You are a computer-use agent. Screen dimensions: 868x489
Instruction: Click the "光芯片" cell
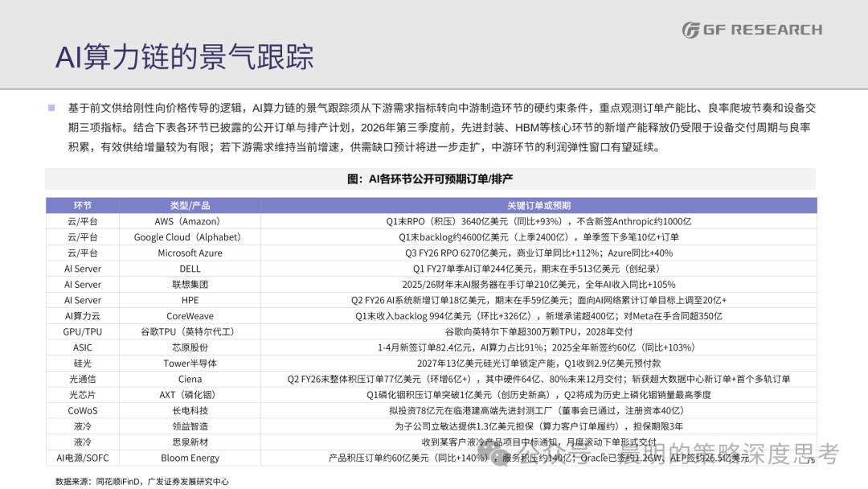[x=83, y=395]
